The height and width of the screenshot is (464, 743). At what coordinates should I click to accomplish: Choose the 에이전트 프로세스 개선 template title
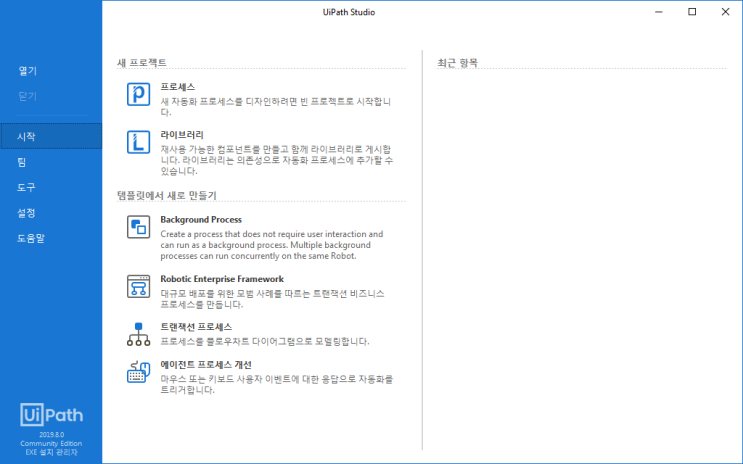(206, 365)
